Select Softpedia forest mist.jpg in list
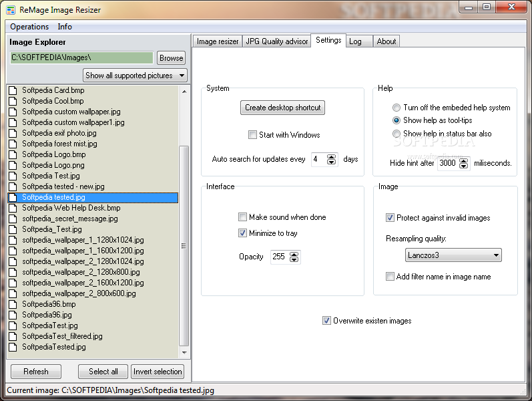532x401 pixels. [x=59, y=144]
